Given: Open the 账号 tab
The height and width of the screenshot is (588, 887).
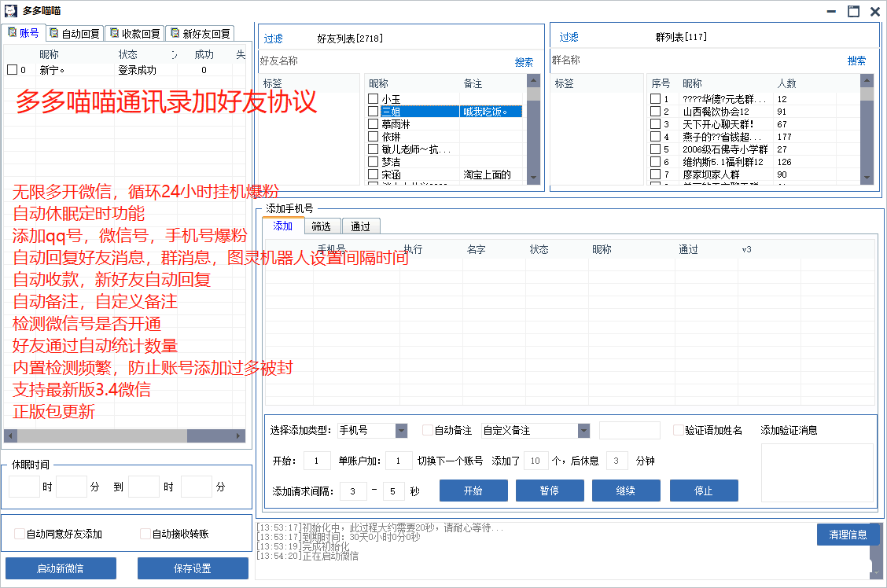Looking at the screenshot, I should click(23, 33).
